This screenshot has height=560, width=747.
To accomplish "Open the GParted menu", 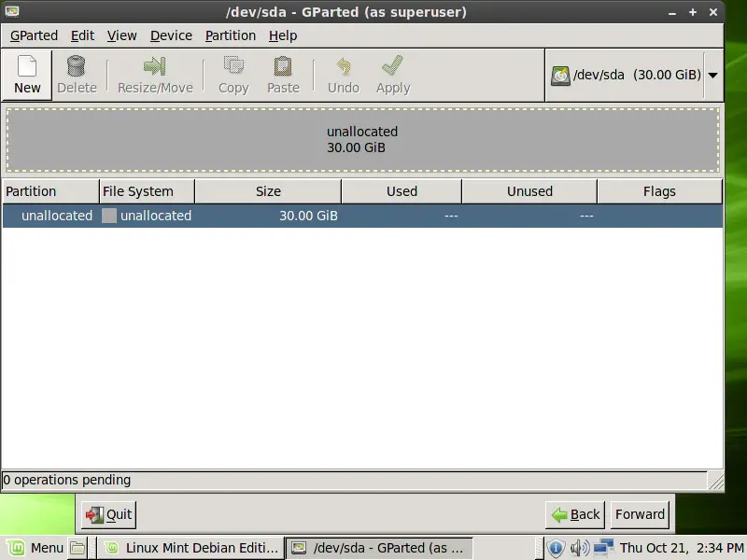I will [34, 35].
